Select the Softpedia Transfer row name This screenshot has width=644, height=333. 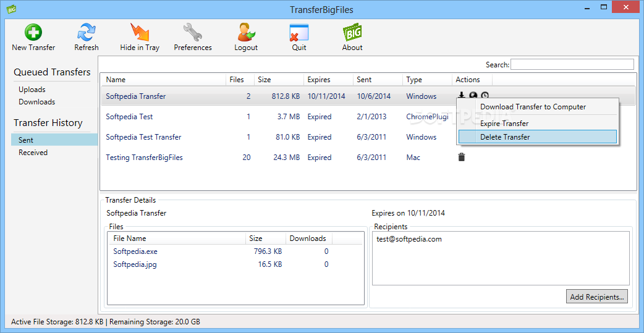(136, 96)
